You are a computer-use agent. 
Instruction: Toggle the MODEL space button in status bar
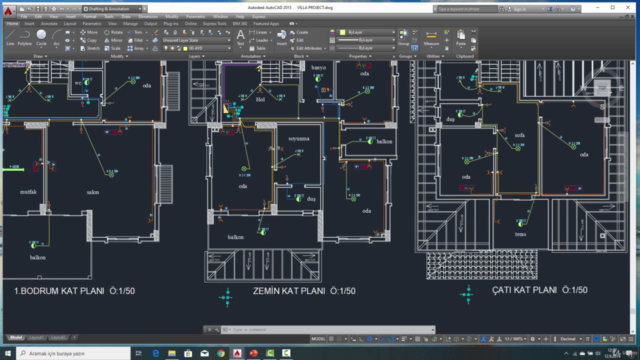[x=318, y=339]
